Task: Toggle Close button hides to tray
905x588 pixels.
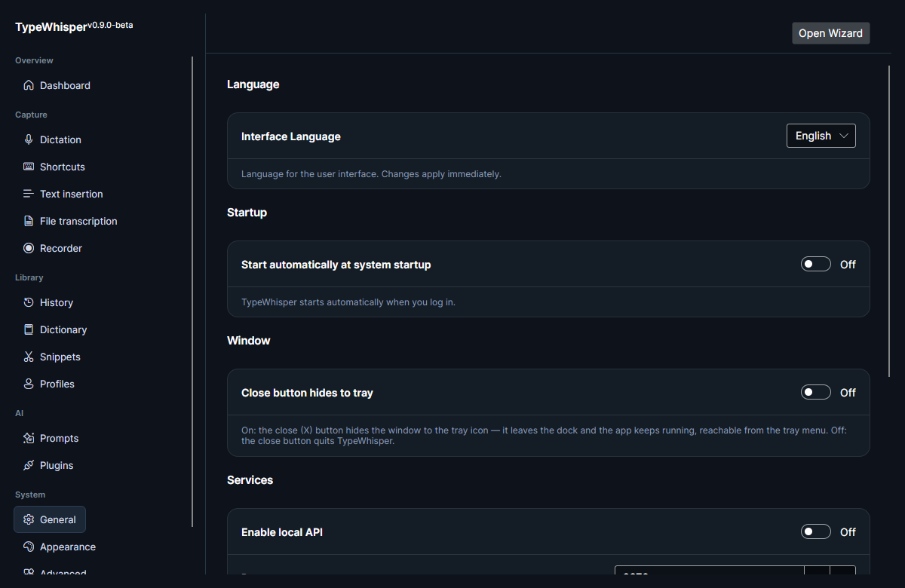Action: point(816,392)
